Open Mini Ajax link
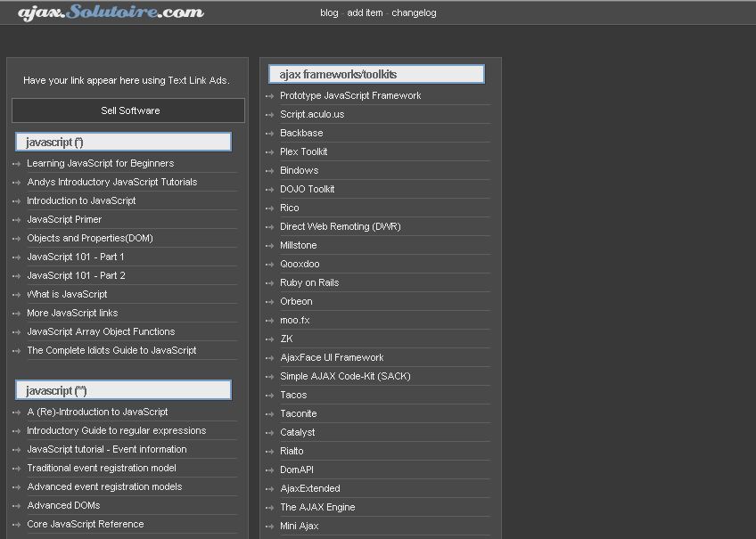This screenshot has width=756, height=539. pos(299,526)
